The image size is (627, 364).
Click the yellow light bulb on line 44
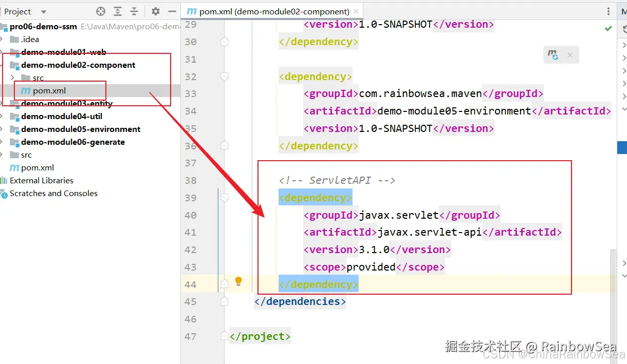[238, 281]
